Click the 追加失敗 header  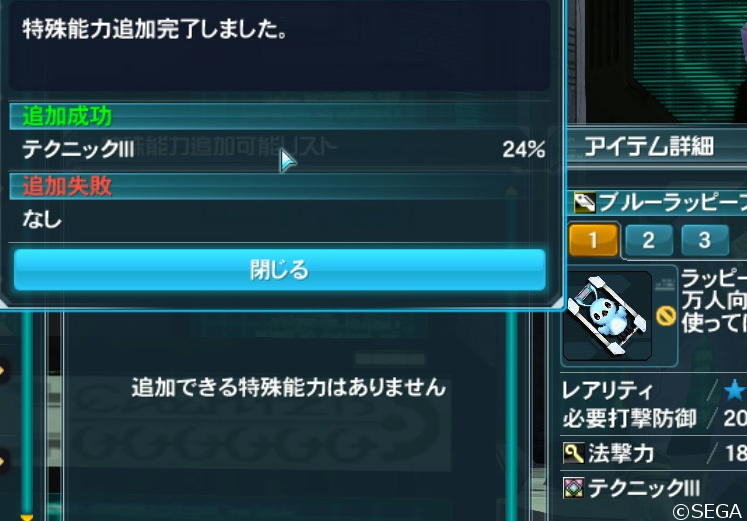[67, 186]
